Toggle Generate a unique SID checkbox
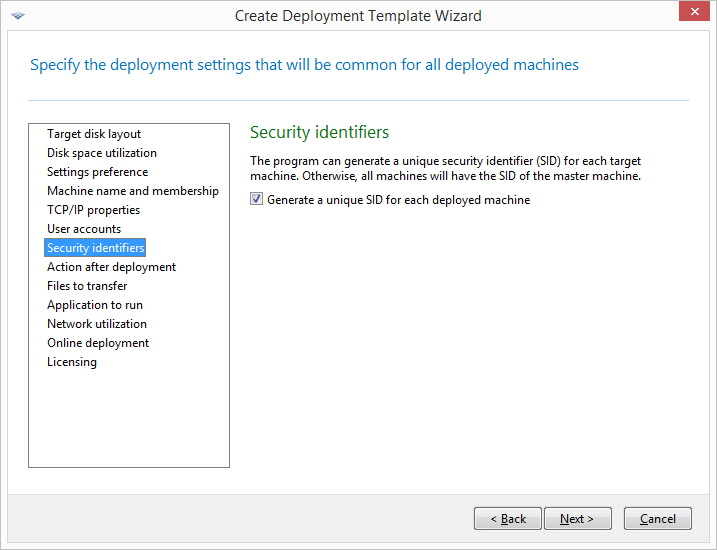This screenshot has height=550, width=717. [258, 200]
